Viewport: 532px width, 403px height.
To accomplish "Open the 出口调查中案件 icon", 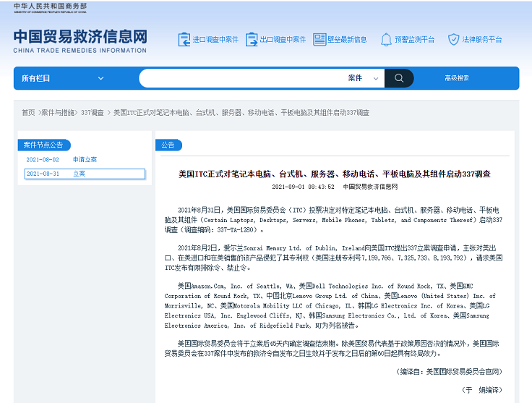I will pos(252,39).
